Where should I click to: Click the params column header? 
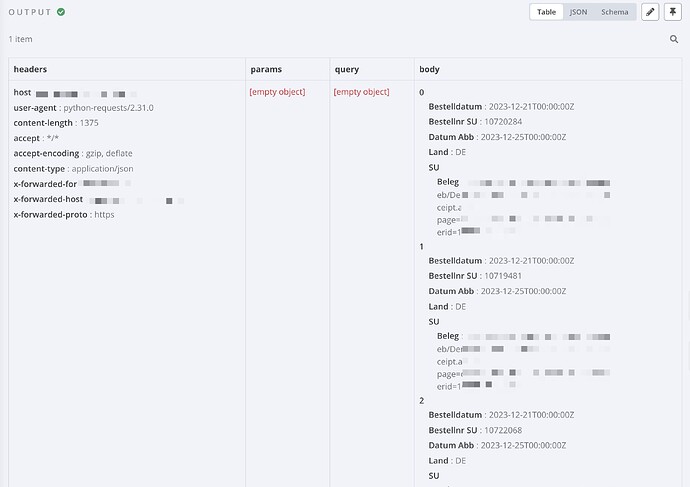click(266, 70)
